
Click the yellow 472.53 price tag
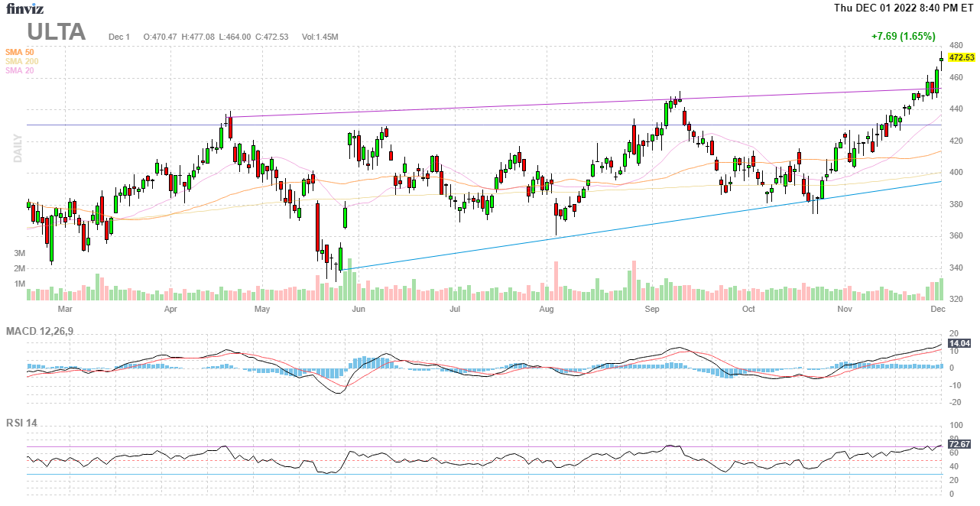click(961, 58)
